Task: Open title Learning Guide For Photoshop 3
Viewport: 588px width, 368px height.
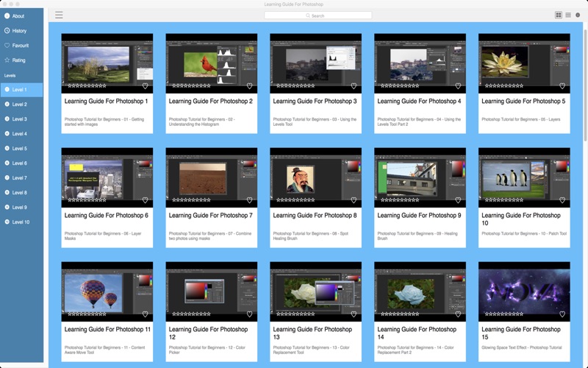Action: (315, 101)
